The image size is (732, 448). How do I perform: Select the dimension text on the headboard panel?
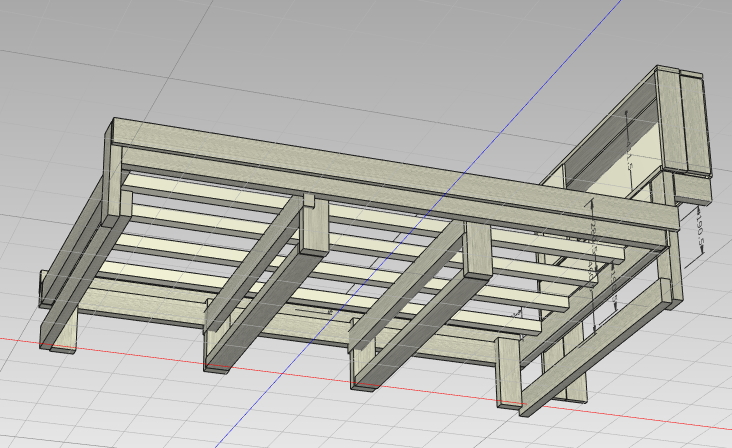[x=629, y=155]
